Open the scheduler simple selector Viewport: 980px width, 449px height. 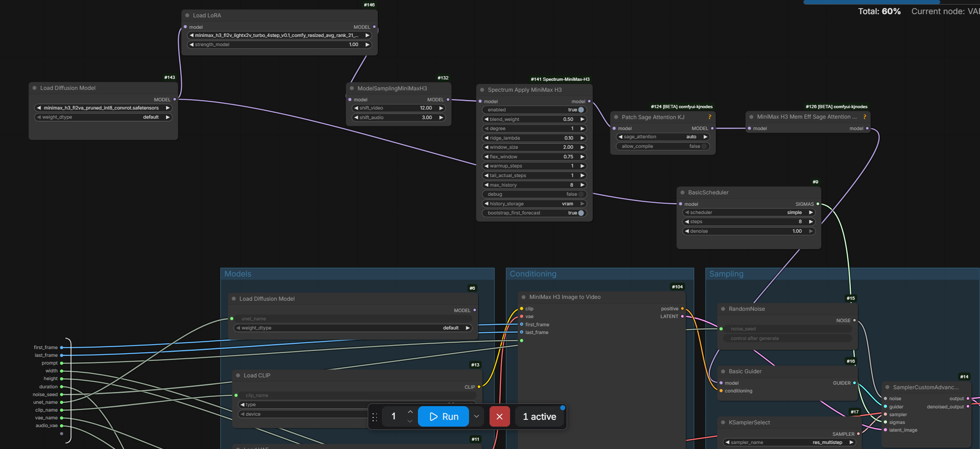[749, 213]
